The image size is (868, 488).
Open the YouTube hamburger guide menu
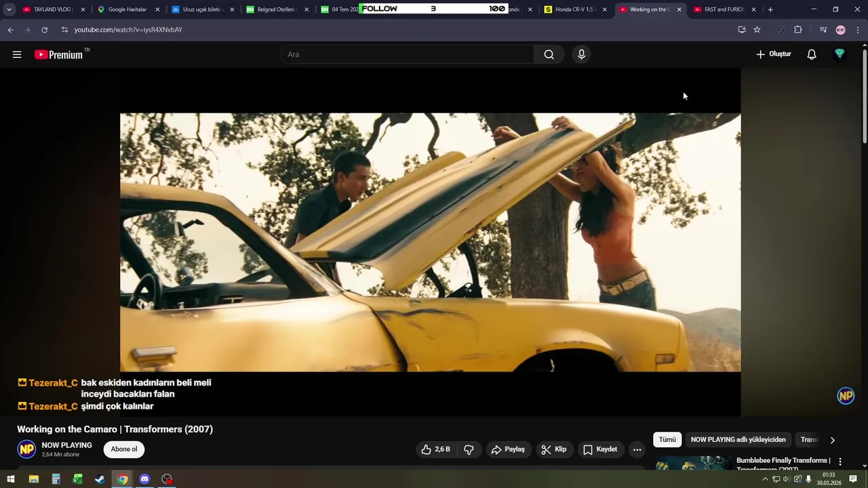17,54
